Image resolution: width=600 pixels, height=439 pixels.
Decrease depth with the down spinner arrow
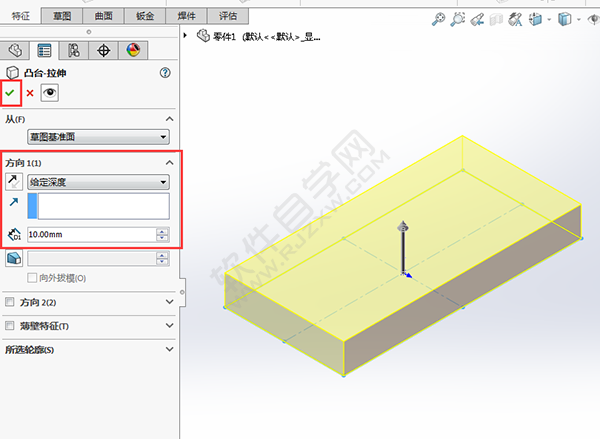tap(162, 238)
